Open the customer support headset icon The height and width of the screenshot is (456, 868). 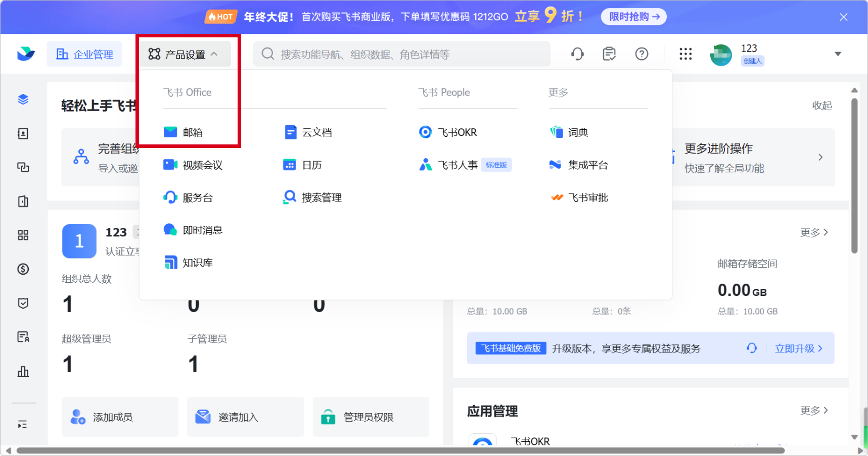coord(577,54)
